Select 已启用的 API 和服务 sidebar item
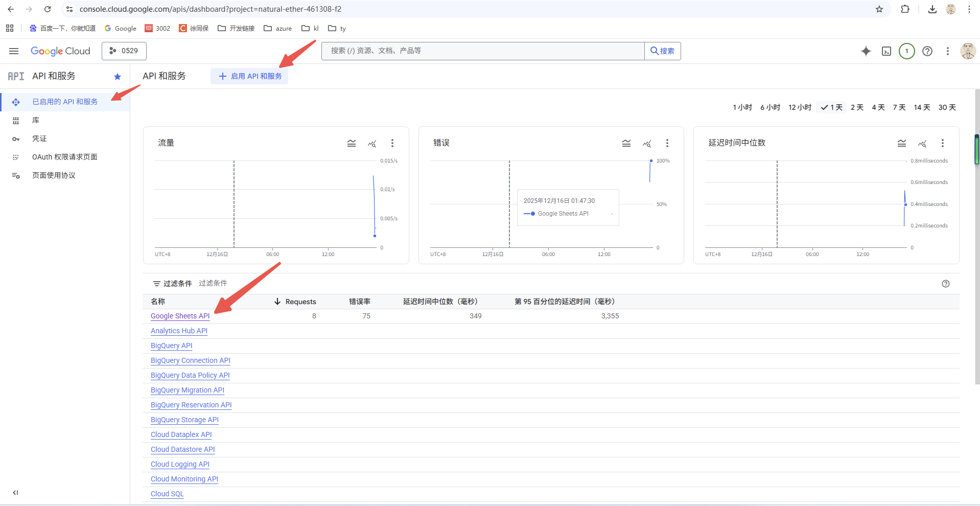980x506 pixels. point(65,102)
